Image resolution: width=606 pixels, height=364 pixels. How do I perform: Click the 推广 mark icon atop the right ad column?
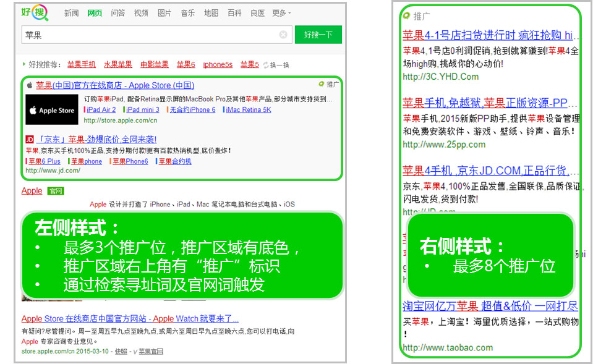[406, 16]
